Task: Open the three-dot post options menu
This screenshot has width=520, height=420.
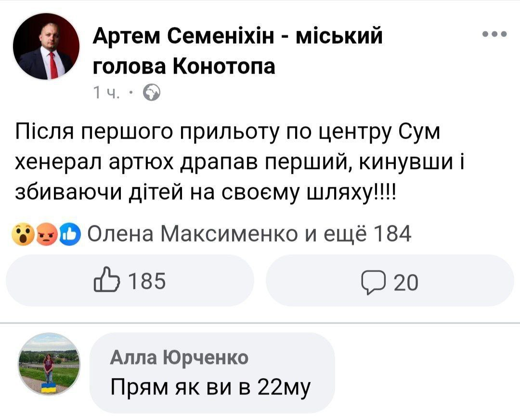Action: [x=494, y=34]
